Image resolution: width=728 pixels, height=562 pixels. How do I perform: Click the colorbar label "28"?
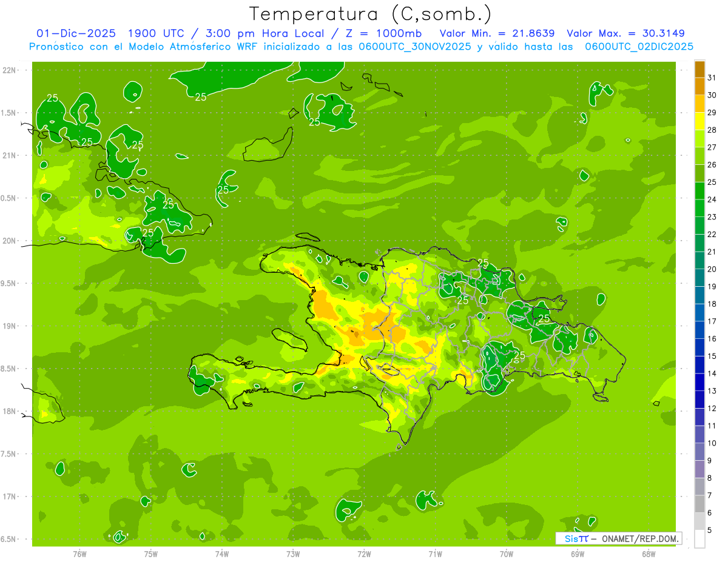click(x=712, y=130)
